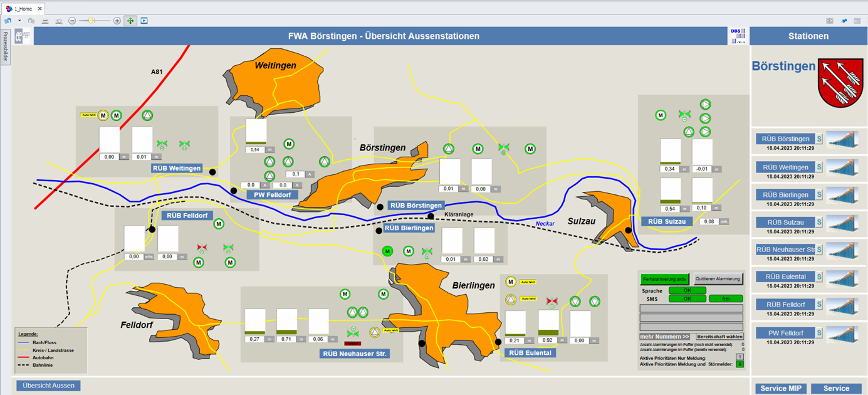The image size is (868, 395).
Task: Activate the green pan arrows tool
Action: (x=130, y=21)
